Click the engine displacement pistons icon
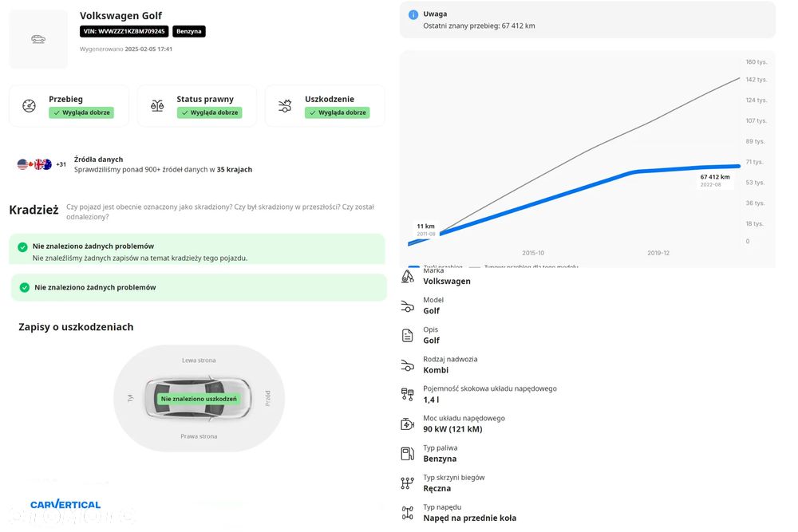Viewport: 798px width, 532px height. [408, 395]
